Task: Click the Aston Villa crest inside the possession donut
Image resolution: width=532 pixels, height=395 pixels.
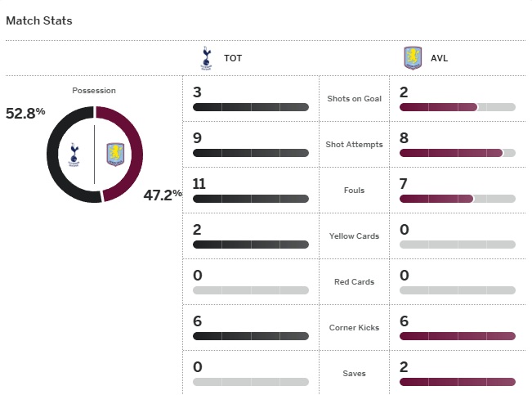Action: (114, 154)
